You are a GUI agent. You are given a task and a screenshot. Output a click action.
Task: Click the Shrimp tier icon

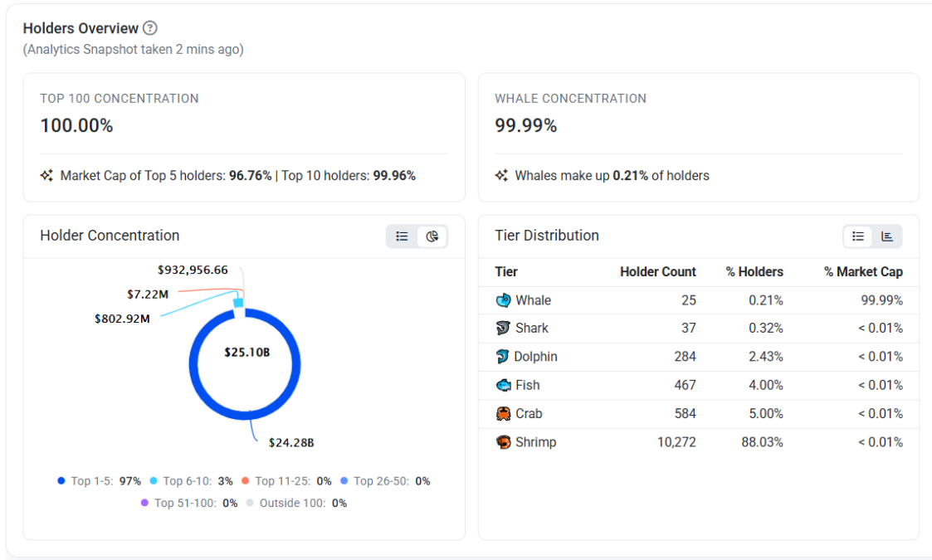click(x=504, y=441)
